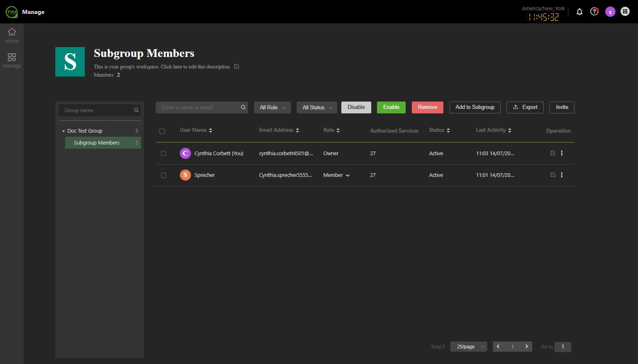Edit Cynthia Corbett's row
638x364 pixels.
(553, 153)
